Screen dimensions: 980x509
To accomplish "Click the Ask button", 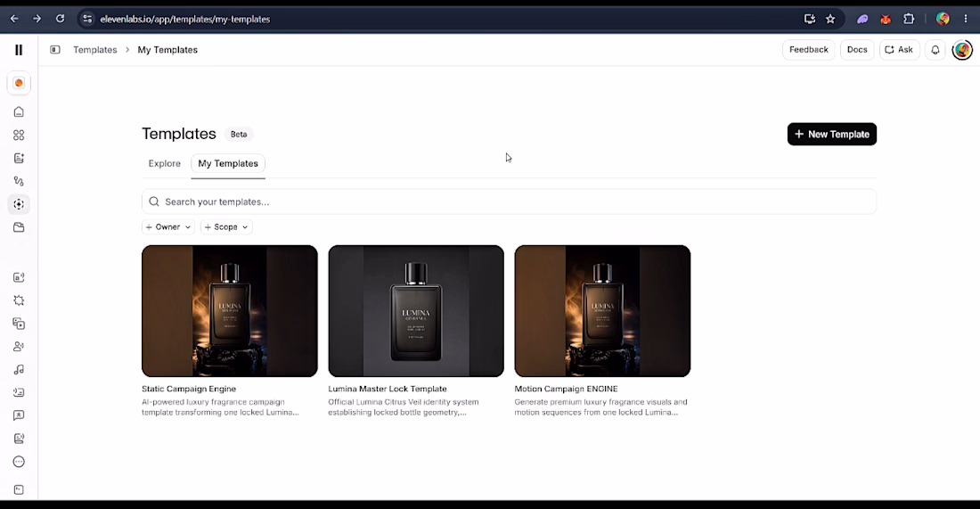I will (899, 49).
